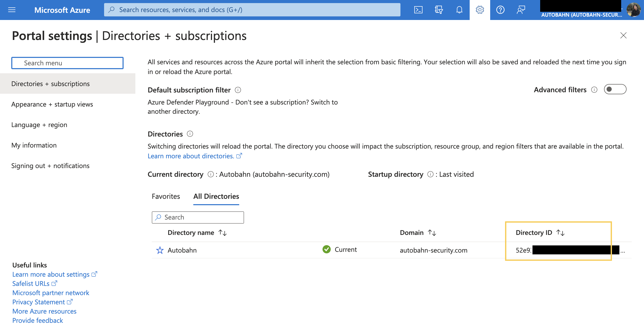Click the Last visited startup directory value

(x=457, y=174)
